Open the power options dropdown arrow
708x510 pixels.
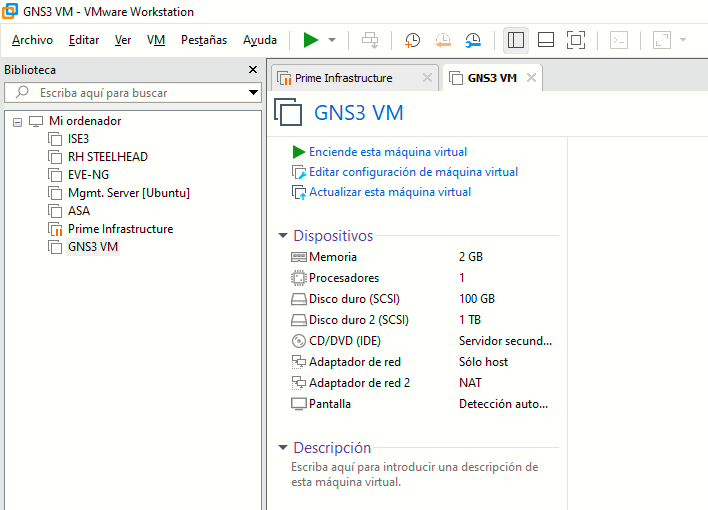tap(332, 40)
